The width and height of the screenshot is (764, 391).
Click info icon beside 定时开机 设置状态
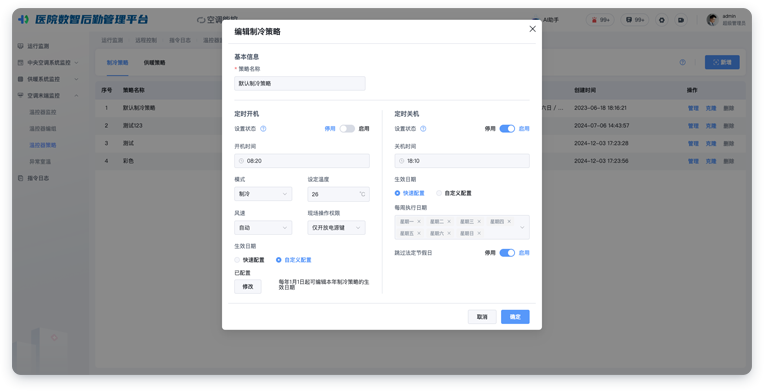pos(263,129)
